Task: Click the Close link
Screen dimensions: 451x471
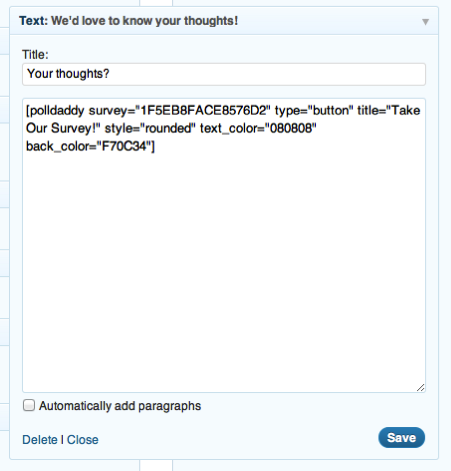Action: 83,440
